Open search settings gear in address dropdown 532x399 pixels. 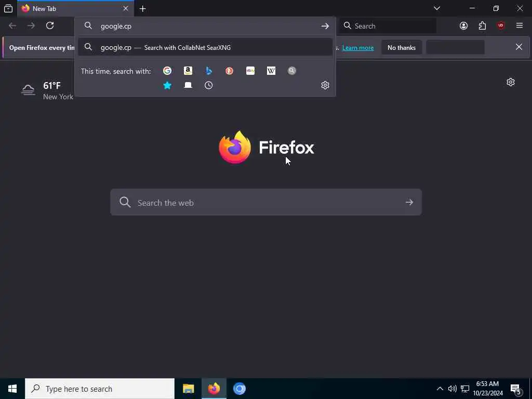coord(325,85)
